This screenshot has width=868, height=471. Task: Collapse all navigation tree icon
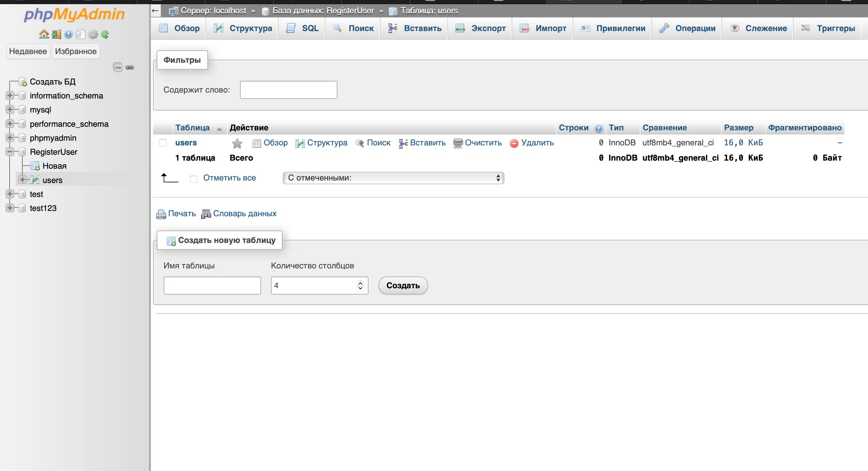(x=118, y=67)
